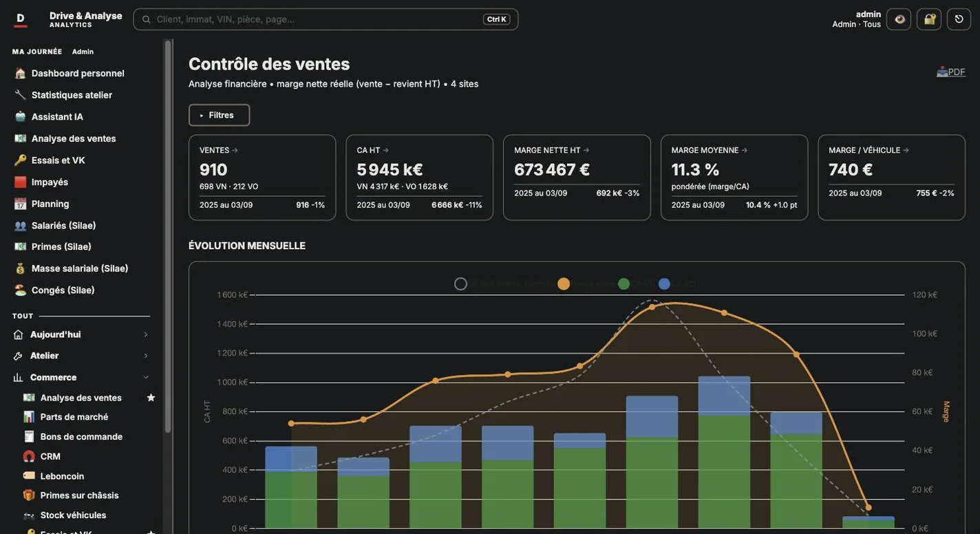Click the circular arrow refresh icon

[959, 19]
